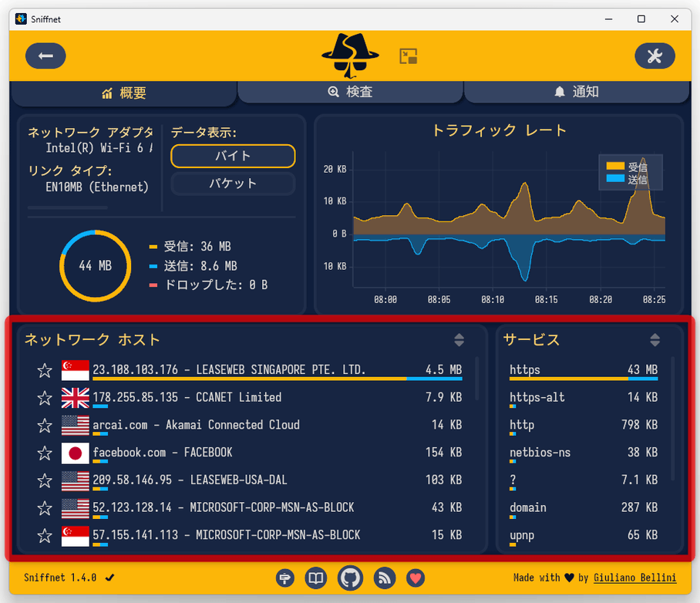Click the red heart sponsor icon
Screen dimensions: 700x603
[x=416, y=578]
